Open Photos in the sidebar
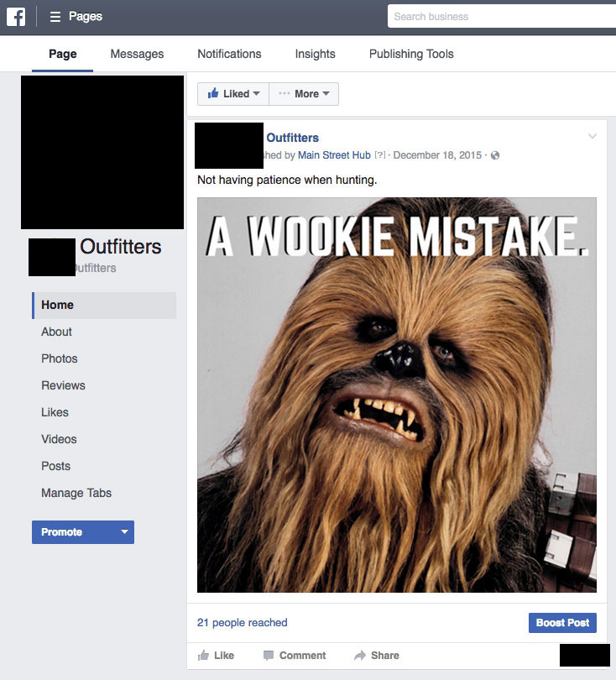The height and width of the screenshot is (680, 616). click(x=60, y=358)
